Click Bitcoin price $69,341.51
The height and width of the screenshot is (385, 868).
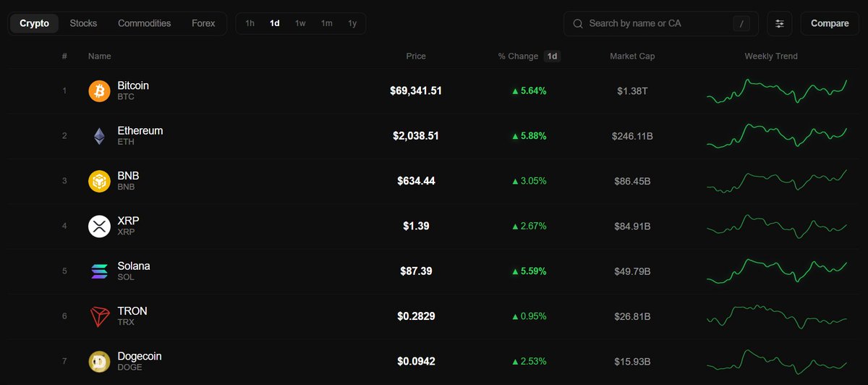click(x=416, y=91)
